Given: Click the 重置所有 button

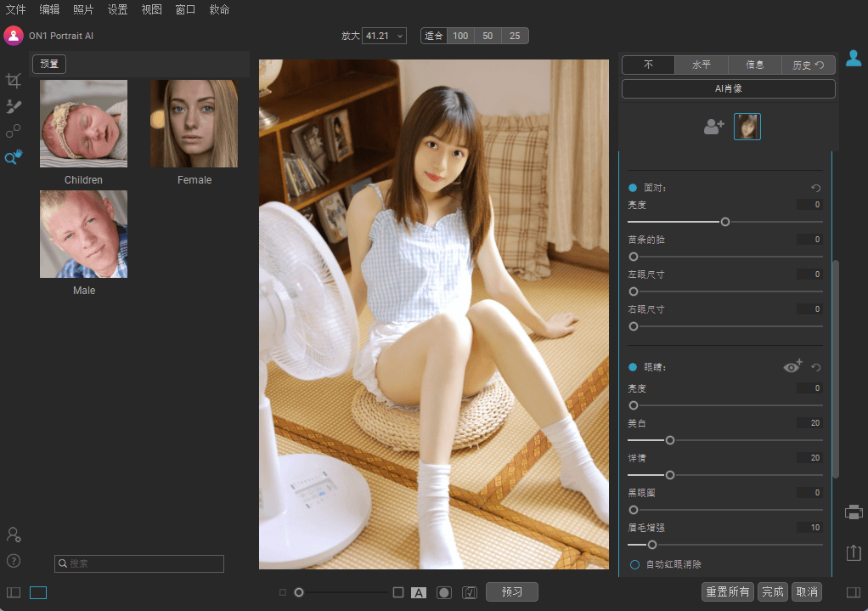Looking at the screenshot, I should [x=727, y=591].
